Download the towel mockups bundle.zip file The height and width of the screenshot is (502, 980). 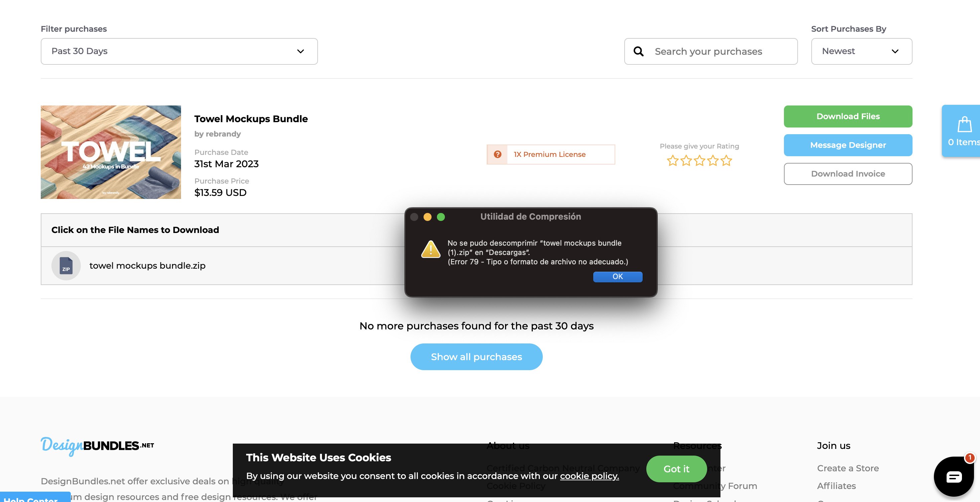147,265
